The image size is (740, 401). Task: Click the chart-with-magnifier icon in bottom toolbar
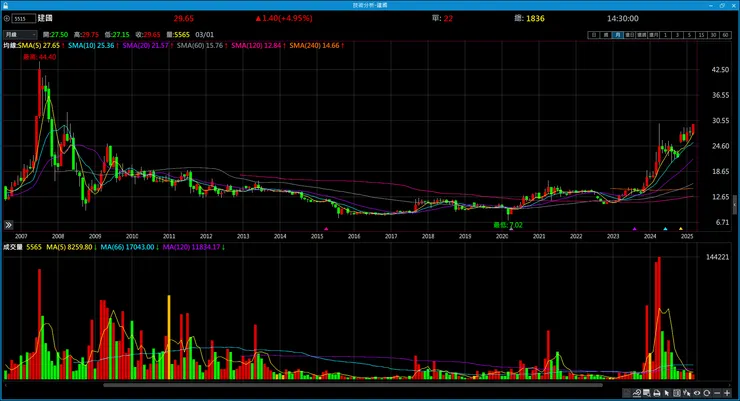(637, 393)
